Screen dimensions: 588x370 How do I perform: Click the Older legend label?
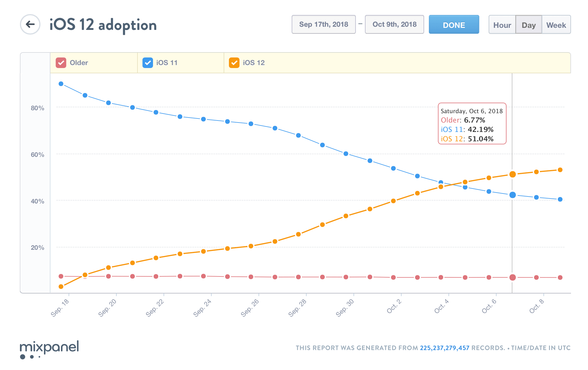coord(79,63)
